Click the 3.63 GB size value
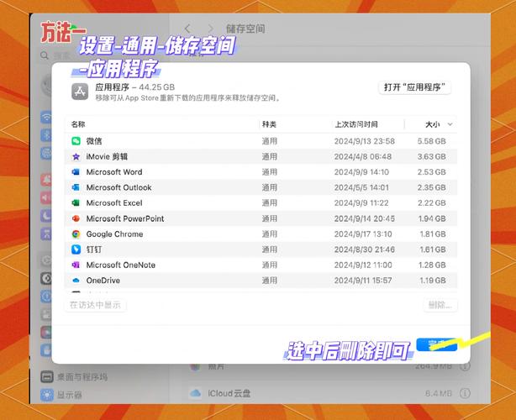Screen dimensions: 516x420 (431, 156)
